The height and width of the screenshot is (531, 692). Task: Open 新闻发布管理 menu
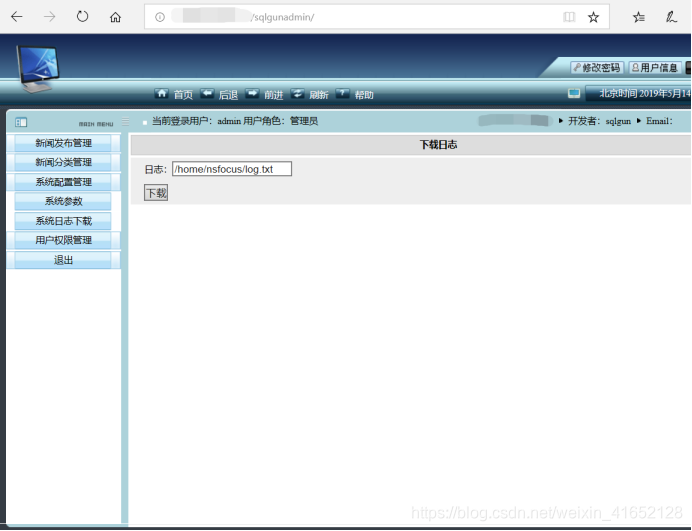[x=63, y=143]
